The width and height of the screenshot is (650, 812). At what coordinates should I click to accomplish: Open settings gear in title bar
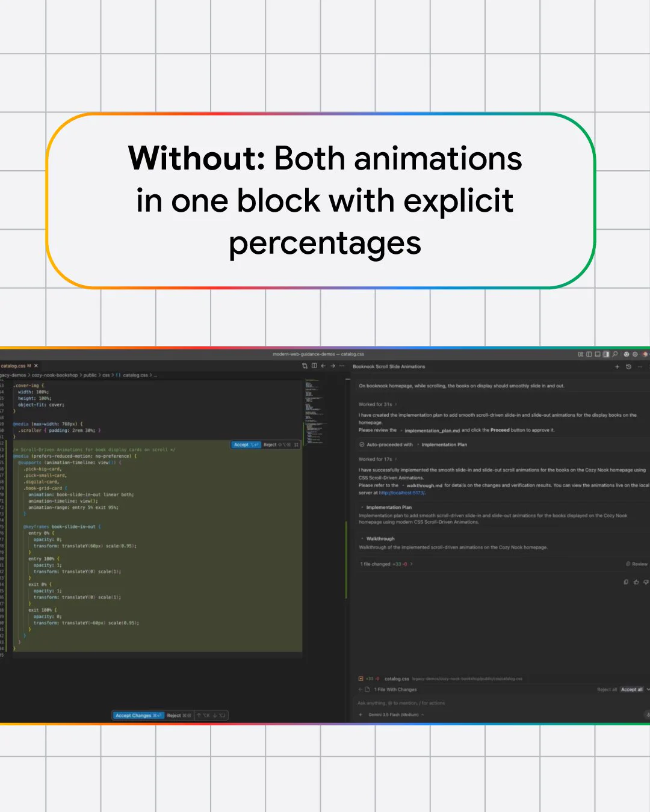635,354
